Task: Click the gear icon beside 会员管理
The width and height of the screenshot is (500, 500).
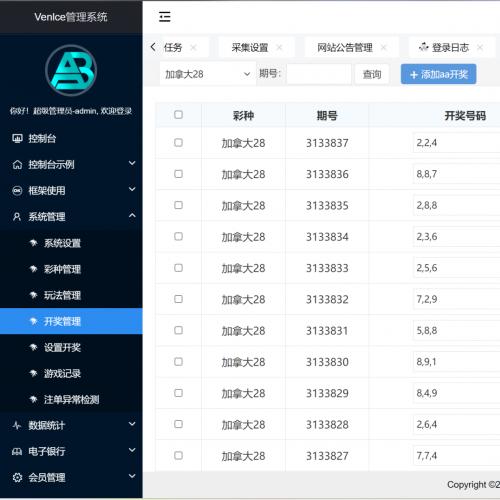Action: point(17,477)
